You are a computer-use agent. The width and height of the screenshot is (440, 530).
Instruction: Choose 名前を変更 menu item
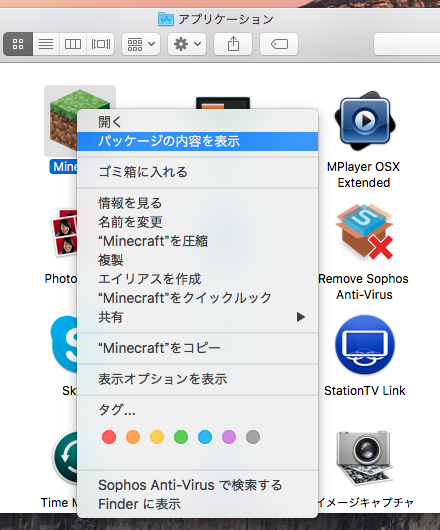[197, 222]
